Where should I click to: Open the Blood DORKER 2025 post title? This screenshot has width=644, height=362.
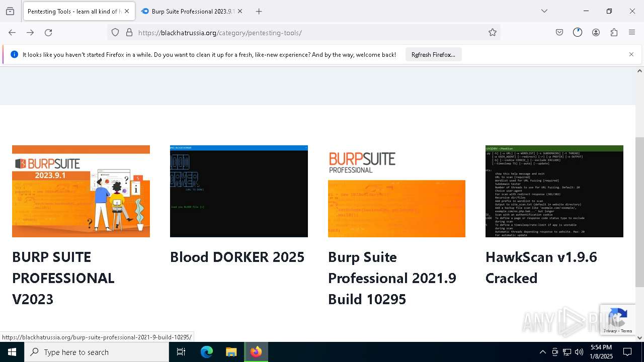237,257
